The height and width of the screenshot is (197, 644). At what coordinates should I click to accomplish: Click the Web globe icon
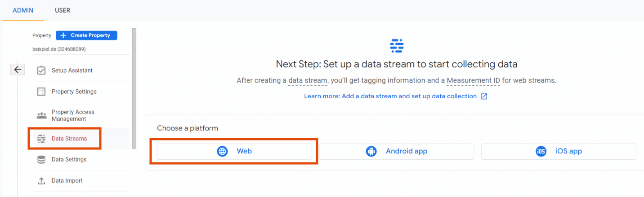pos(222,151)
